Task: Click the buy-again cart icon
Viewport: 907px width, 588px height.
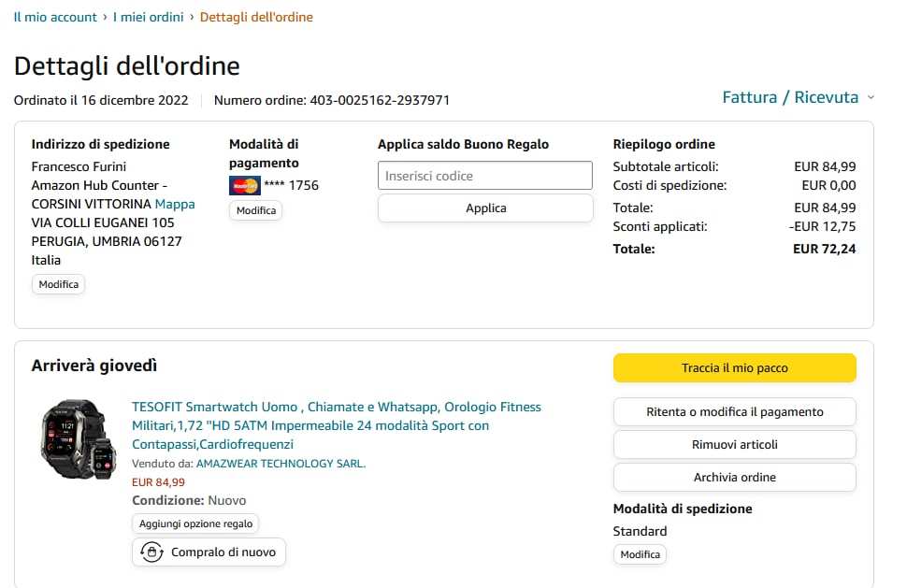Action: point(151,552)
